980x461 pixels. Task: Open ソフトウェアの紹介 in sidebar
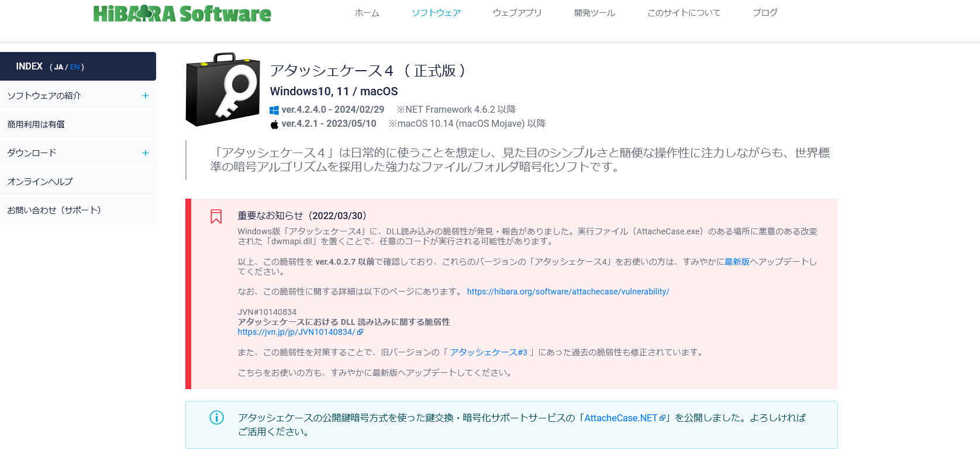(44, 96)
